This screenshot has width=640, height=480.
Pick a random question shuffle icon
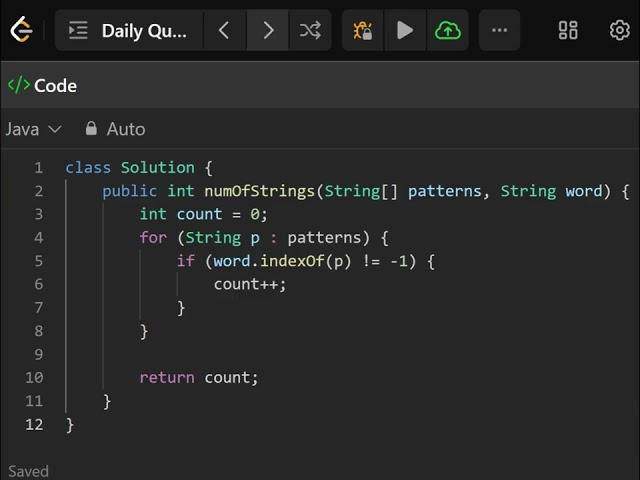310,30
